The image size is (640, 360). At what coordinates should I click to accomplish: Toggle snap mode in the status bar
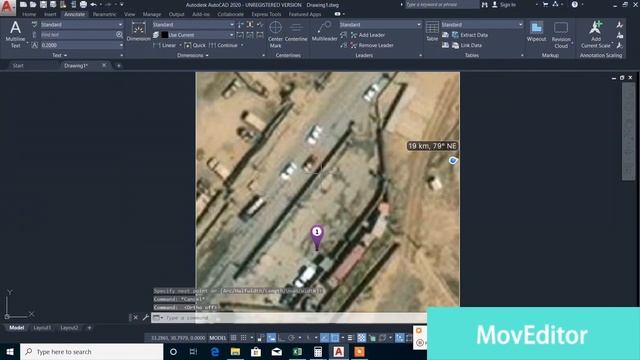point(244,338)
